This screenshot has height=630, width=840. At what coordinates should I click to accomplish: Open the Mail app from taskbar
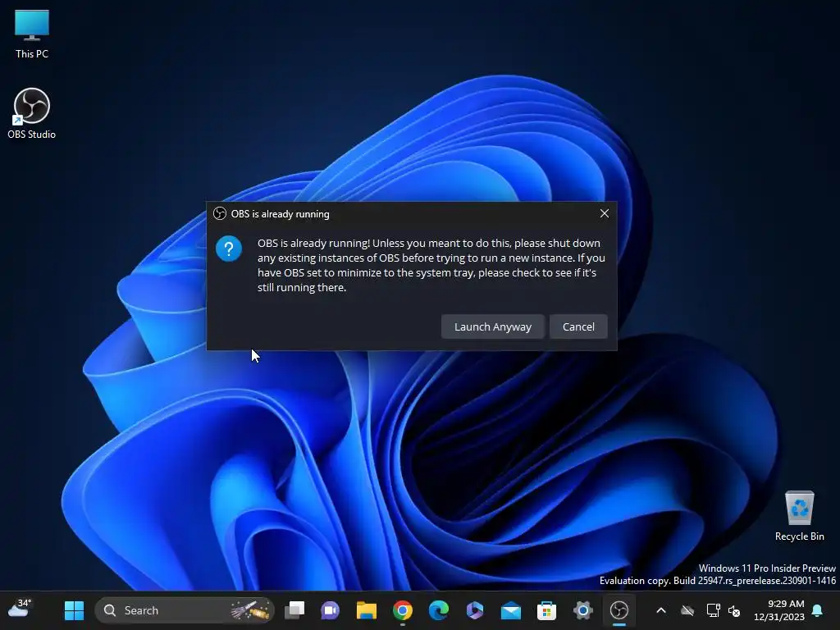[x=511, y=610]
